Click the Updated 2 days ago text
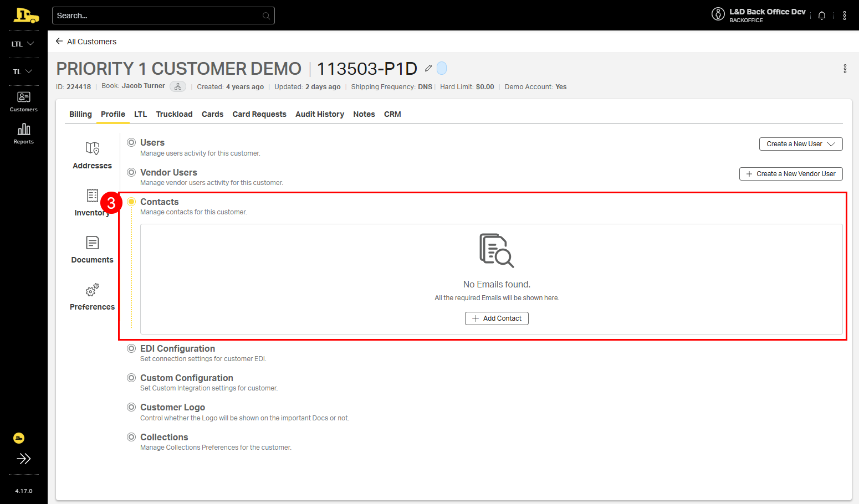The height and width of the screenshot is (504, 859). [308, 87]
